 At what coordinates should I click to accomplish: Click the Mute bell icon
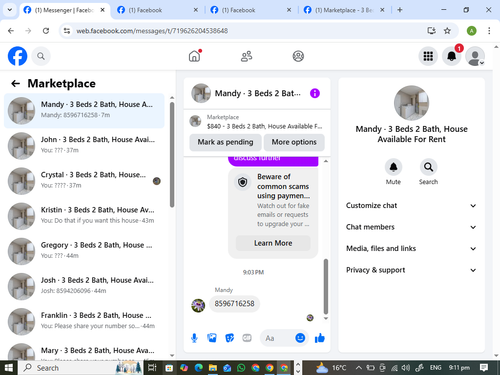[393, 167]
